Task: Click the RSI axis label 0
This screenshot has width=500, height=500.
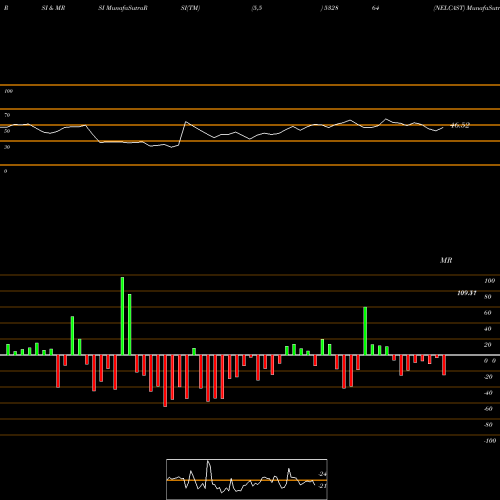Action: point(5,171)
